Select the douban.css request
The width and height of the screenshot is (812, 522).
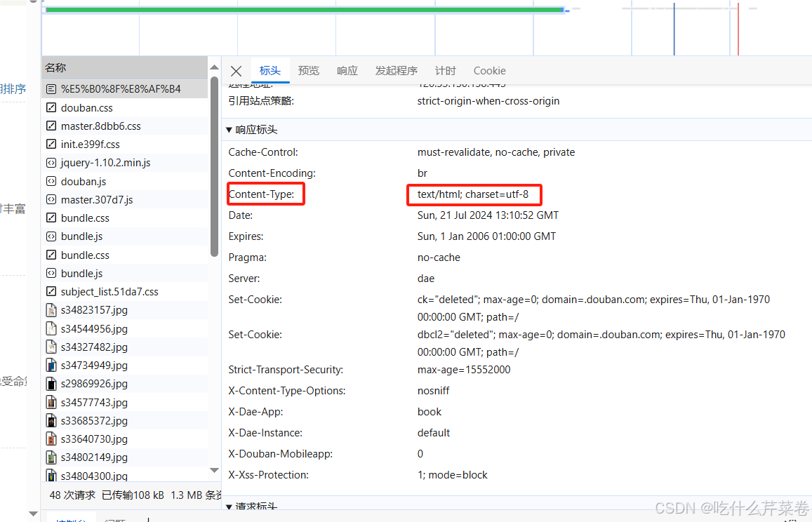[124, 108]
